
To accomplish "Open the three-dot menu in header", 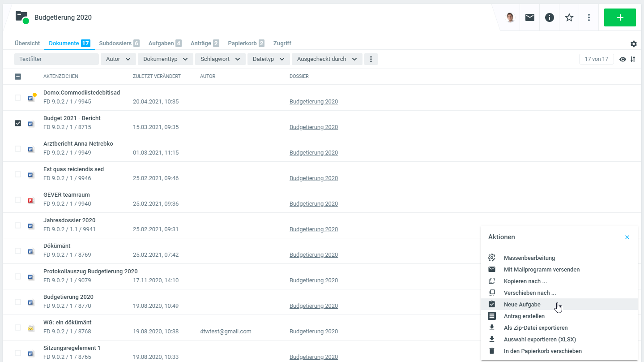I will (x=589, y=17).
